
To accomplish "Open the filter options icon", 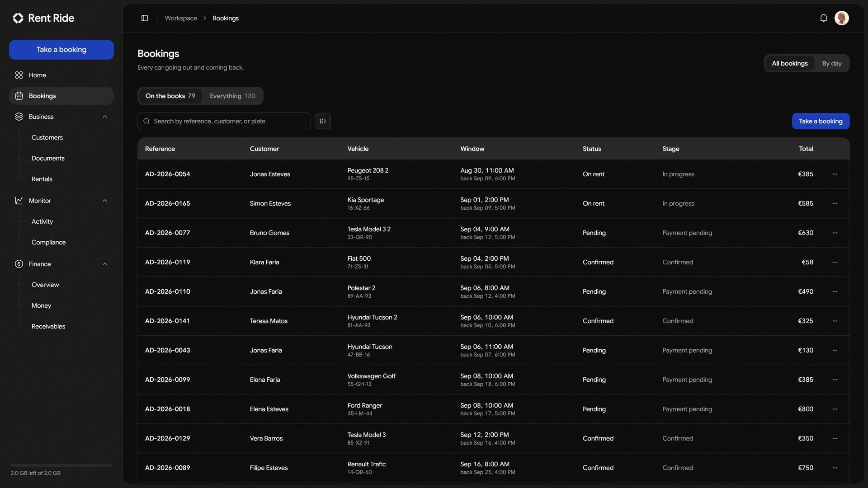I will (323, 121).
